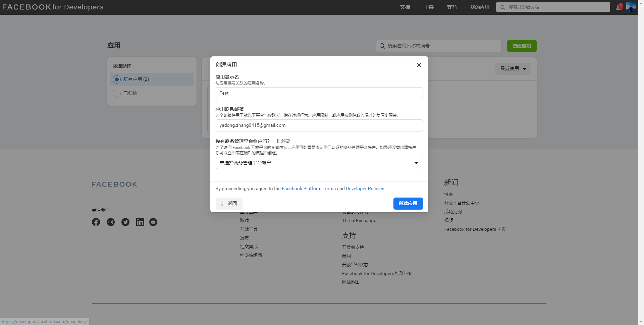
Task: Click the Facebook social icon in footer
Action: (96, 222)
